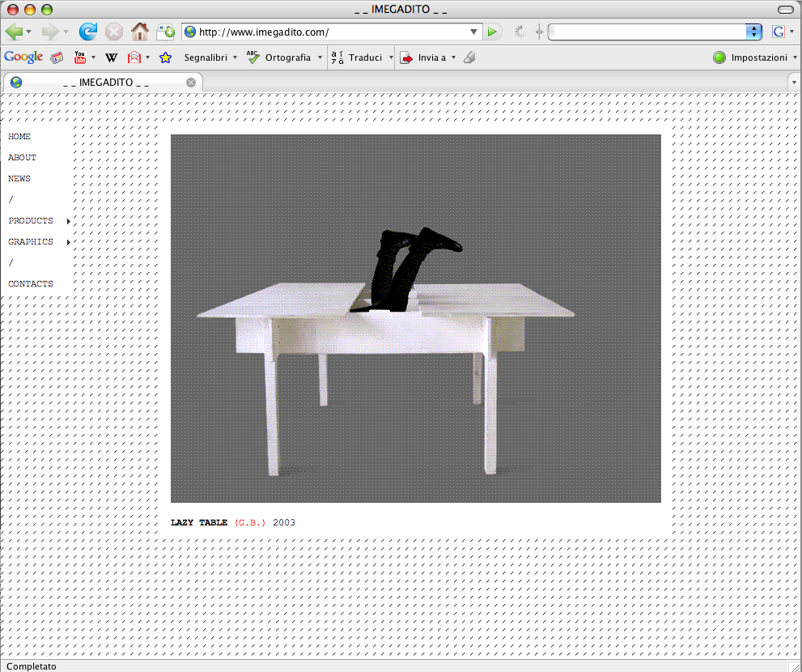Expand the GRAPHICS submenu arrow

(x=68, y=242)
